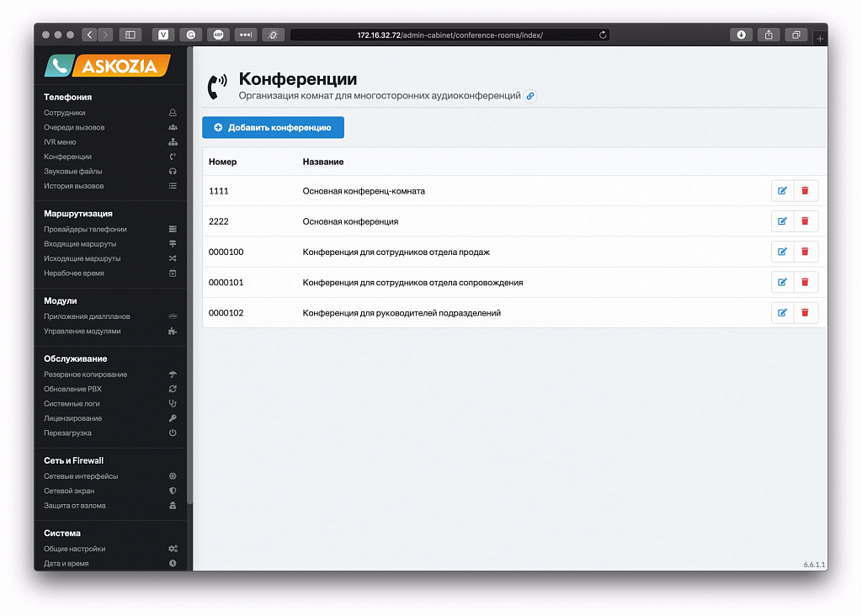This screenshot has width=862, height=616.
Task: Open the browser share icon
Action: (x=769, y=35)
